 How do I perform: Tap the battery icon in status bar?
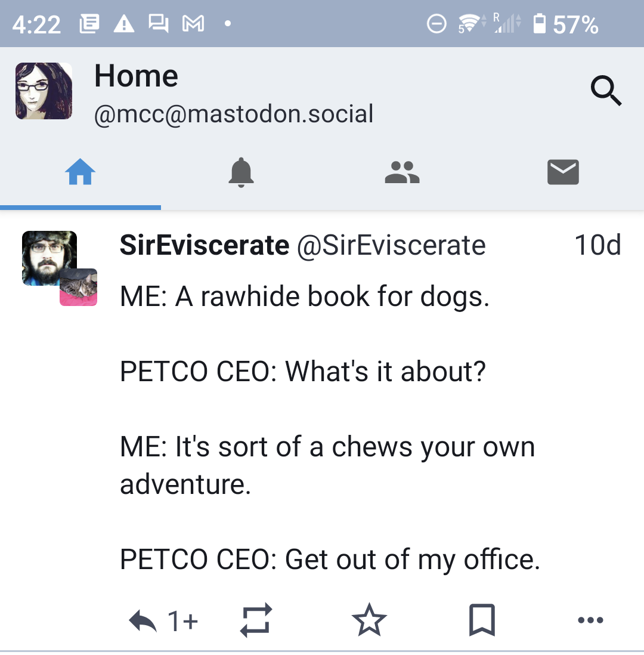pos(540,24)
